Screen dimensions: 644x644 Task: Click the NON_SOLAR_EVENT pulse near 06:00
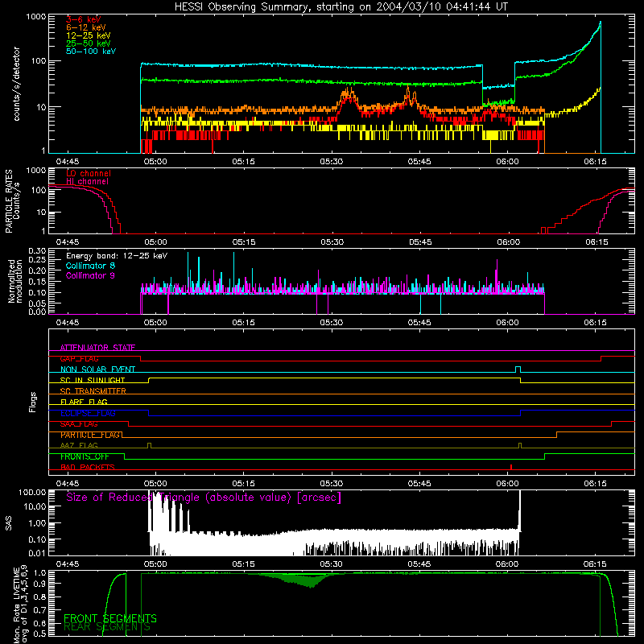coord(518,369)
